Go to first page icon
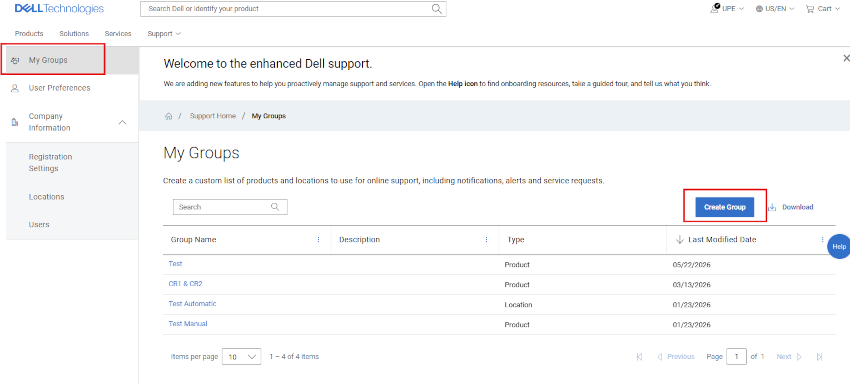The height and width of the screenshot is (384, 850). click(x=640, y=357)
